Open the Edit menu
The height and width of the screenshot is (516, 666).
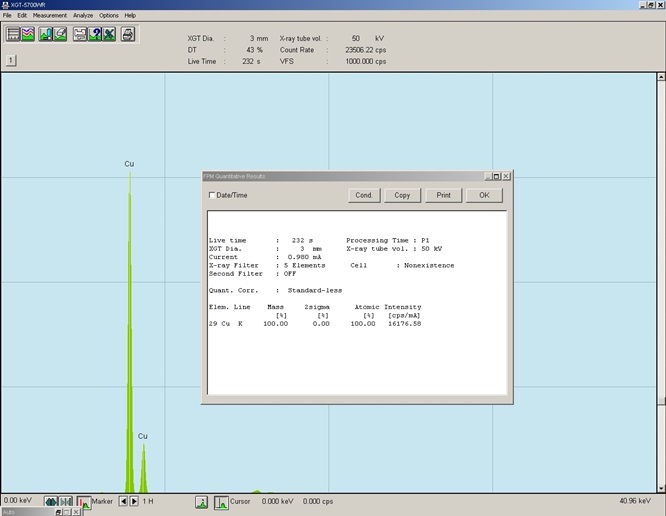click(x=22, y=15)
